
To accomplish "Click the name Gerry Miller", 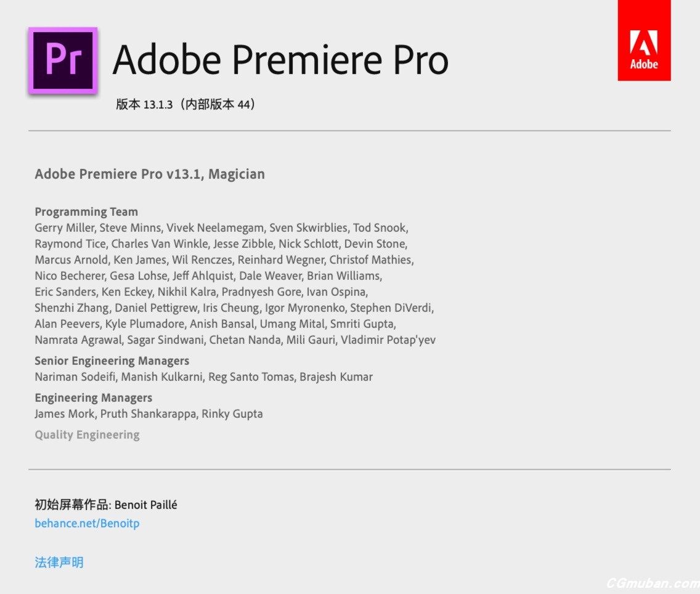I will (63, 228).
